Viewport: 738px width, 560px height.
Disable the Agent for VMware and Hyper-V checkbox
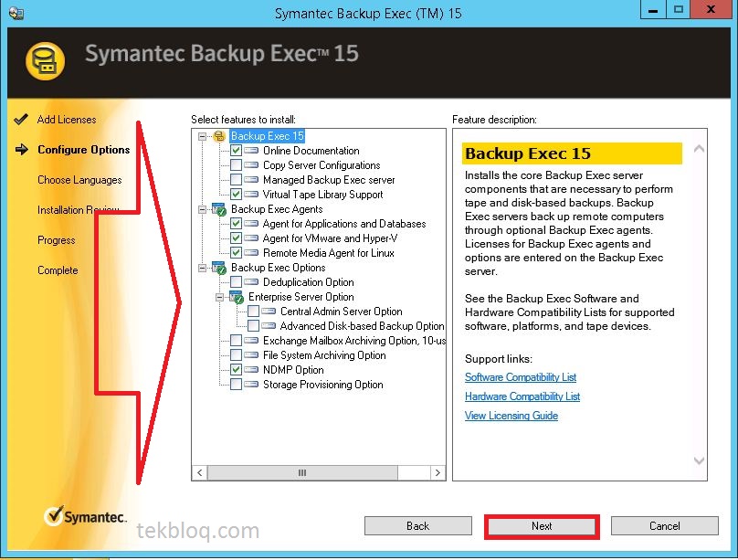tap(237, 238)
